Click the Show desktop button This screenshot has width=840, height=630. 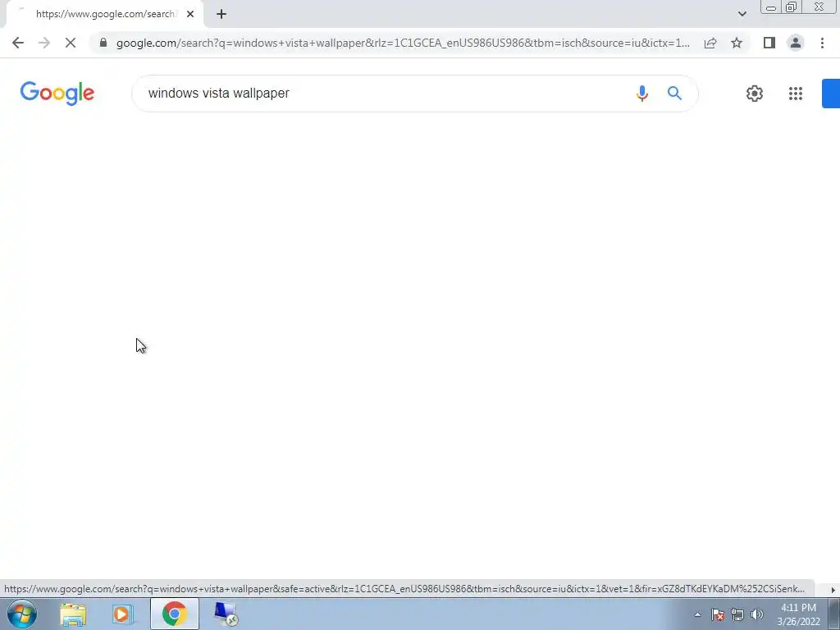tap(834, 614)
